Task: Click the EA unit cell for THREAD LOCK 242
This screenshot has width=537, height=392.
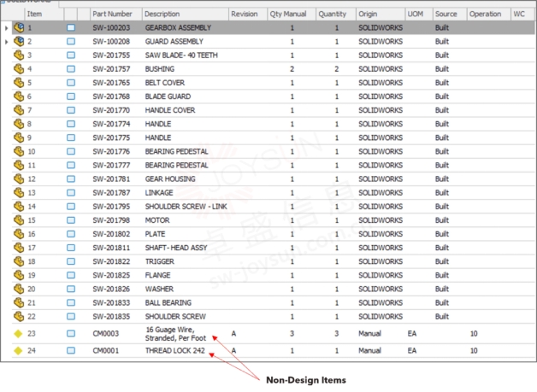Action: [x=412, y=351]
